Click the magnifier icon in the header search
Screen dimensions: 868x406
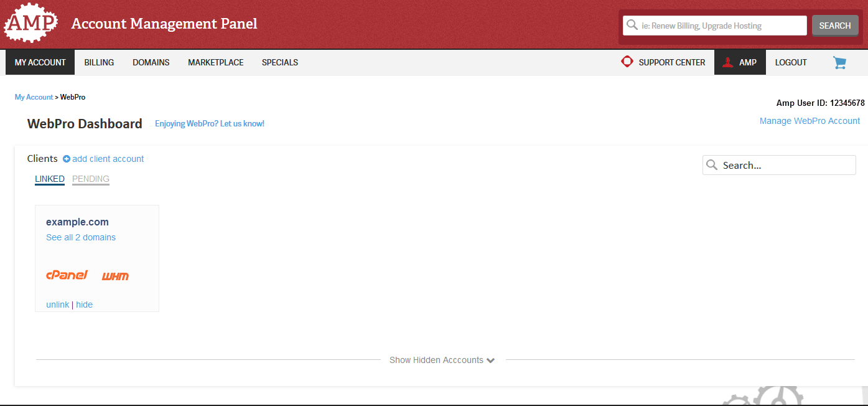632,25
